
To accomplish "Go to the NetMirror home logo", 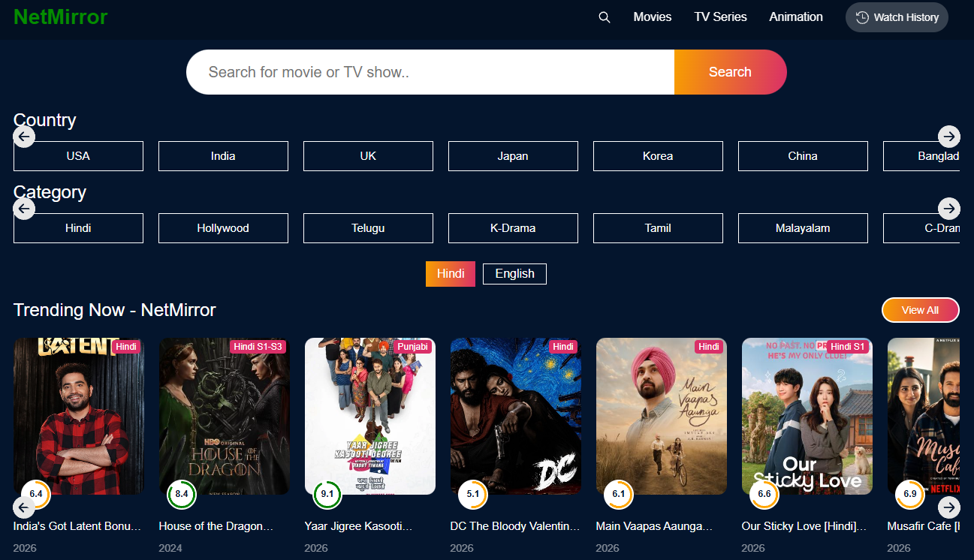I will (61, 17).
